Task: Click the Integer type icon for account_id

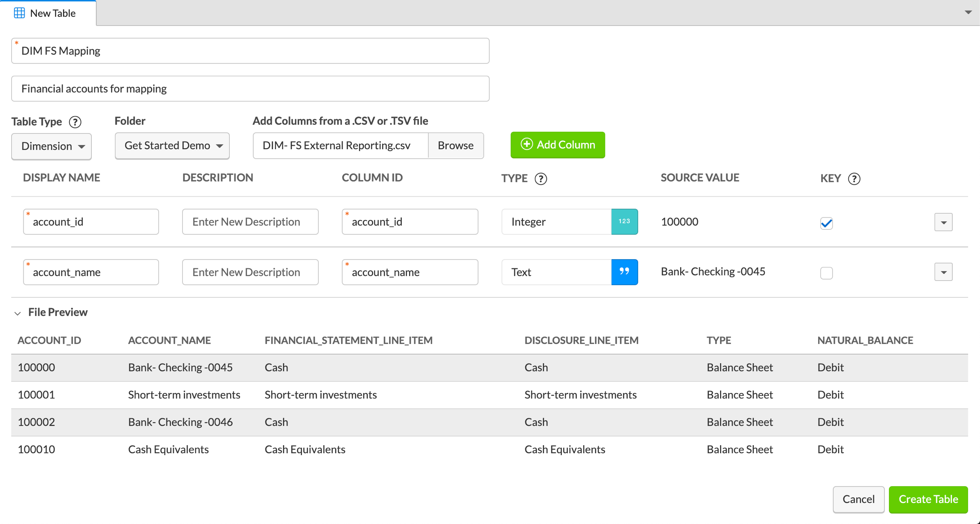Action: pyautogui.click(x=624, y=221)
